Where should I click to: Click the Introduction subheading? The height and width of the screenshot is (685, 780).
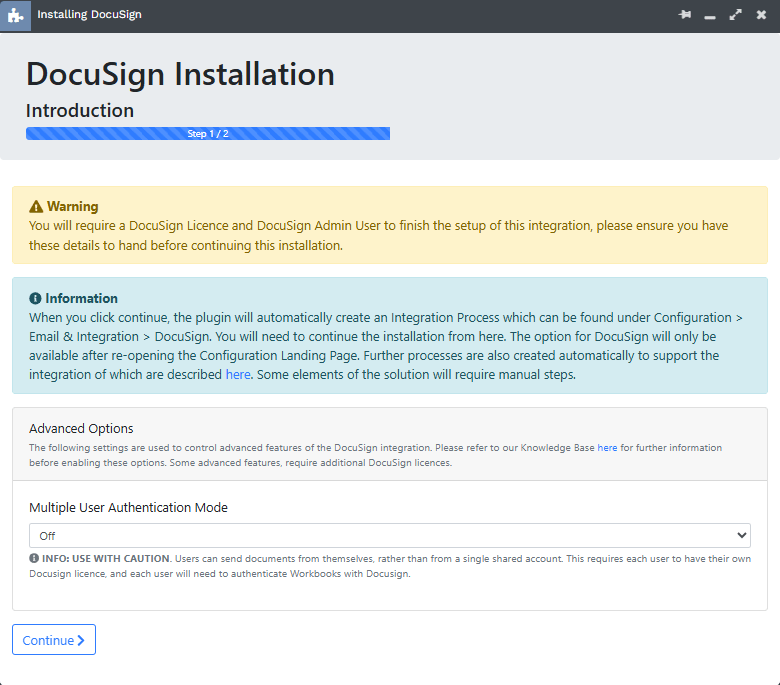coord(80,110)
